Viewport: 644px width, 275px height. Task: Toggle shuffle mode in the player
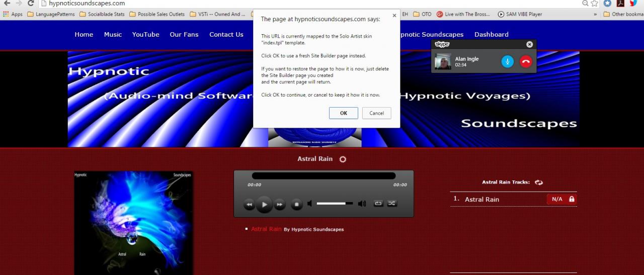(392, 204)
